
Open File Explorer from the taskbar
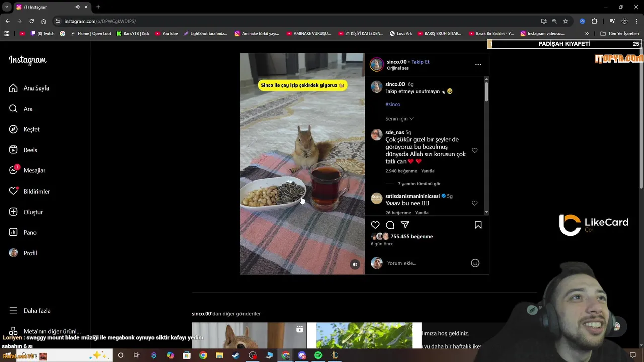point(219,355)
